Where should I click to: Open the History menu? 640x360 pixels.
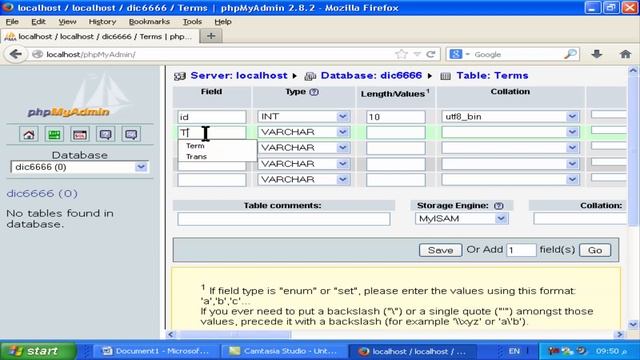pyautogui.click(x=102, y=22)
